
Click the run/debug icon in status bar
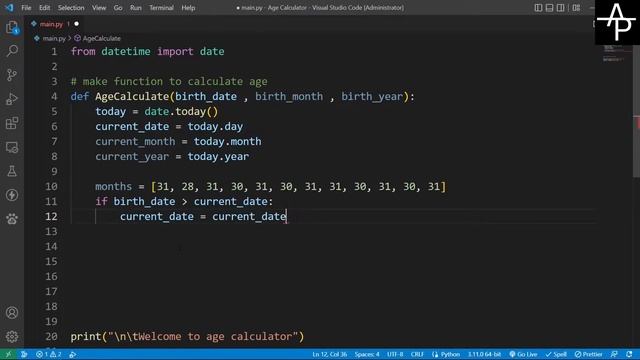[x=73, y=354]
